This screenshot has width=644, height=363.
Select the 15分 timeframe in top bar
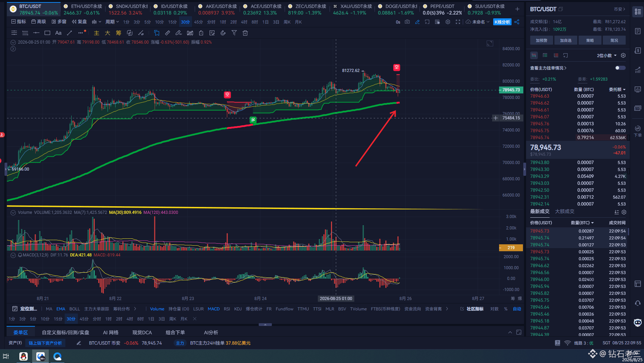click(x=172, y=22)
